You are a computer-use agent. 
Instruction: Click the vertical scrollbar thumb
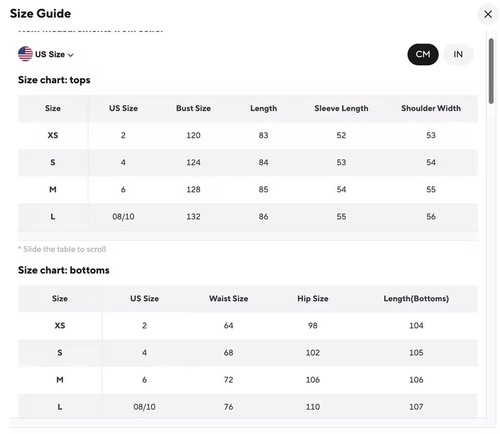click(x=491, y=71)
